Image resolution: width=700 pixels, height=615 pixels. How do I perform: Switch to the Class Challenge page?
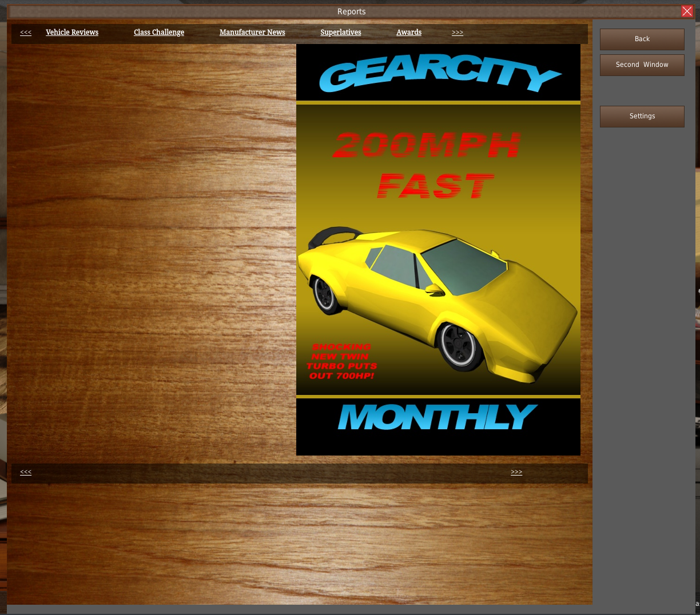click(159, 33)
